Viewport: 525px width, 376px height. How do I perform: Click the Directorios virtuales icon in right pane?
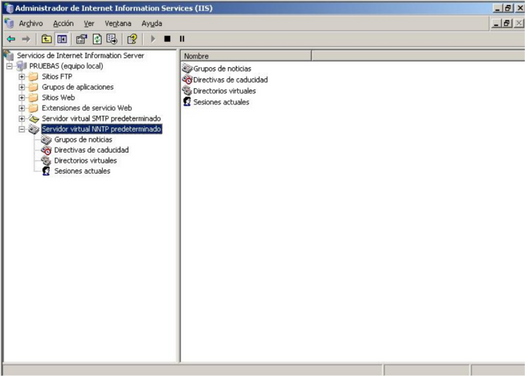click(x=187, y=91)
